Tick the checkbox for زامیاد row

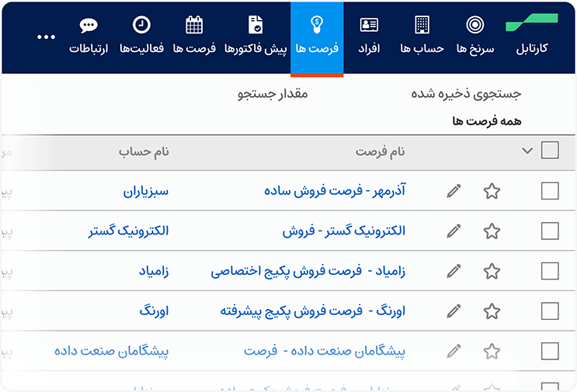(550, 271)
